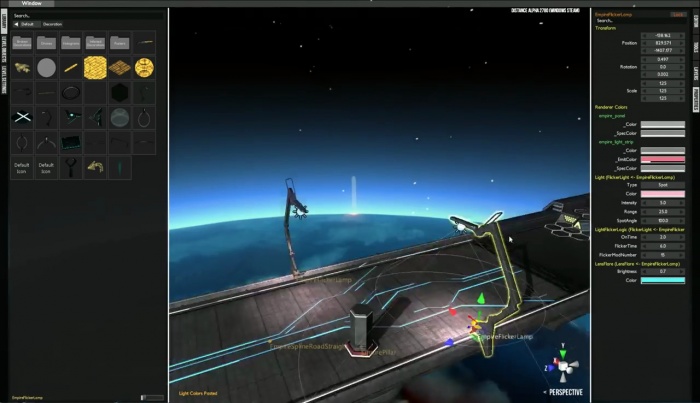Click the library Search field
700x403 pixels.
click(x=87, y=16)
